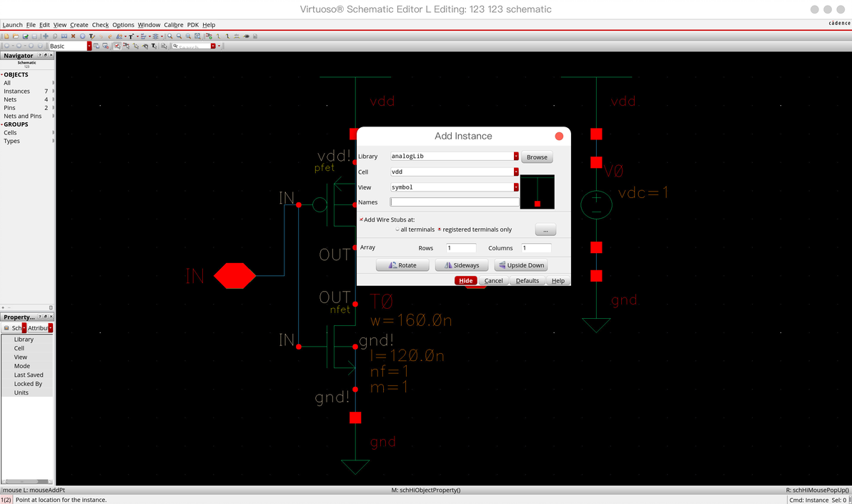Viewport: 852px width, 504px height.
Task: Open the Launch menu
Action: 12,24
